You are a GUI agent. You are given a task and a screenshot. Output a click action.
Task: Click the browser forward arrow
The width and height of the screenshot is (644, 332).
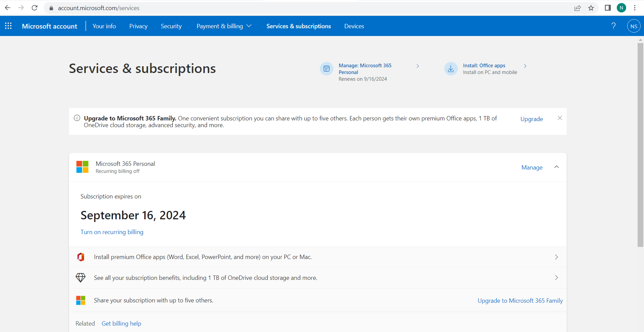click(x=21, y=8)
